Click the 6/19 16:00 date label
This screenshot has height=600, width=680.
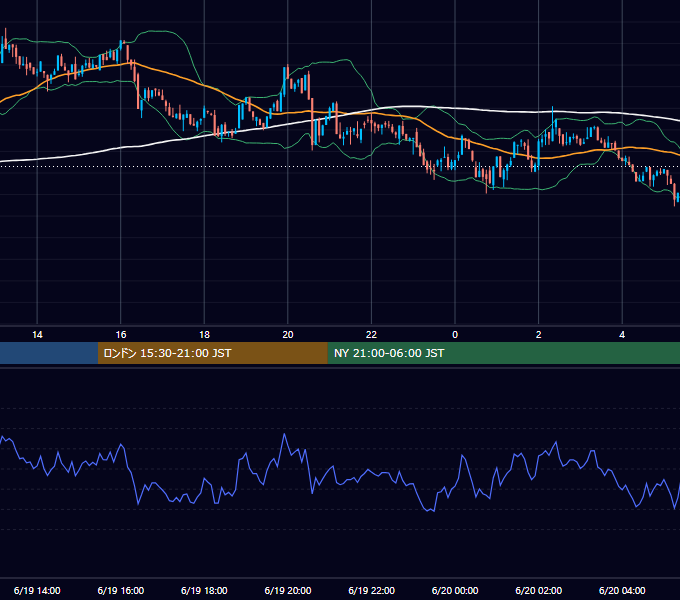pyautogui.click(x=121, y=590)
